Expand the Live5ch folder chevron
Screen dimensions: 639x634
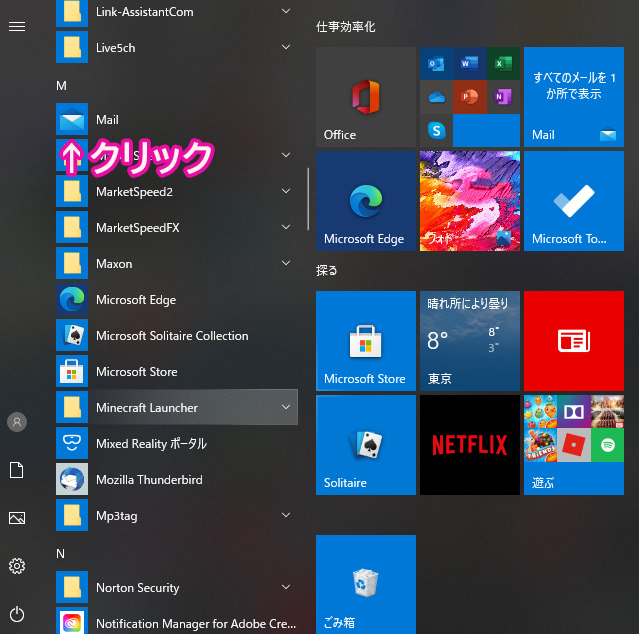pos(286,47)
